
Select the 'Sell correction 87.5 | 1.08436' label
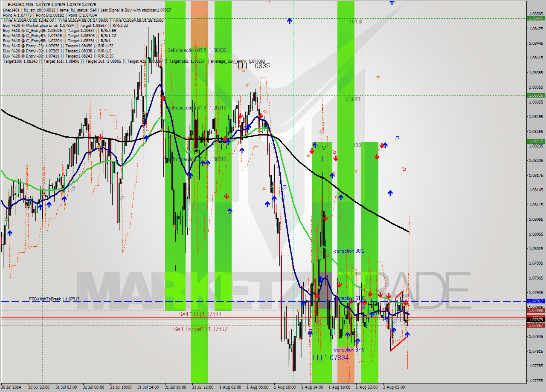[197, 50]
